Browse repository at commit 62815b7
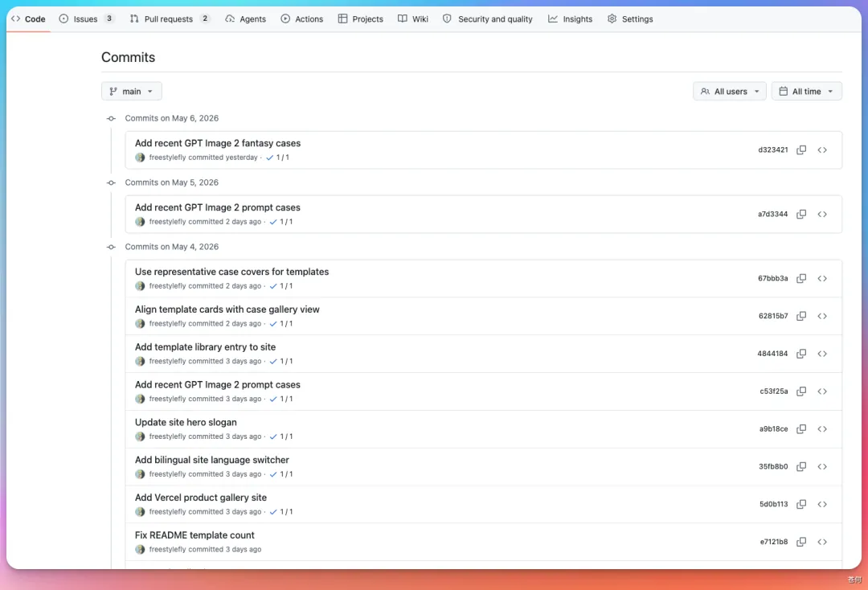Screen dimensions: 868x590 (822, 316)
